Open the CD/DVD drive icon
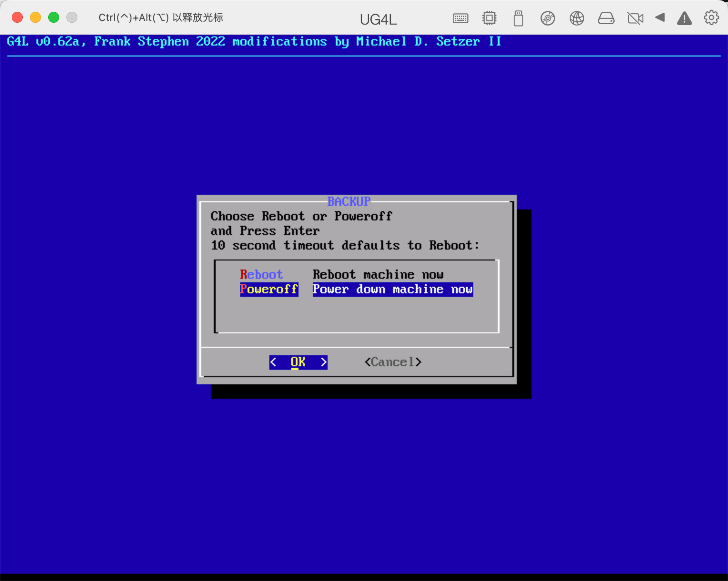728x581 pixels. coord(547,19)
